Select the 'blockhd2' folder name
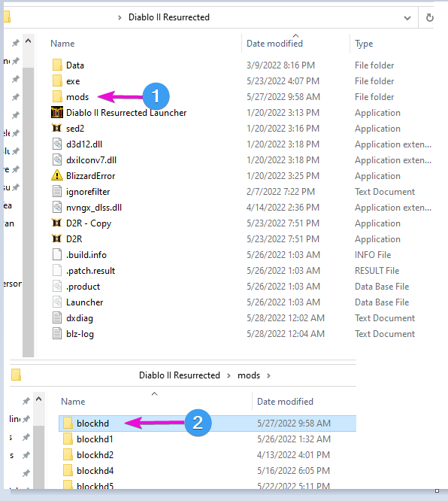The width and height of the screenshot is (448, 501). coord(95,455)
